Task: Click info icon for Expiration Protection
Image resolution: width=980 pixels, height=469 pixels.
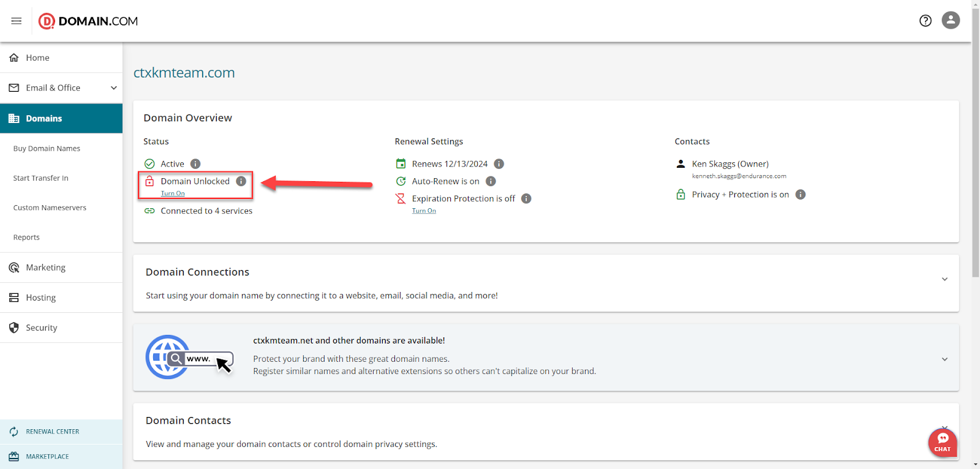Action: click(x=526, y=198)
